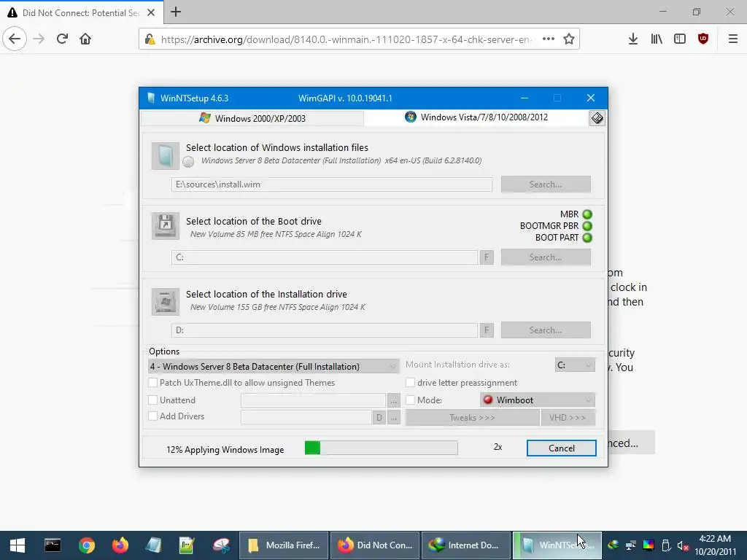Open the Wimboot mode dropdown

pos(538,400)
